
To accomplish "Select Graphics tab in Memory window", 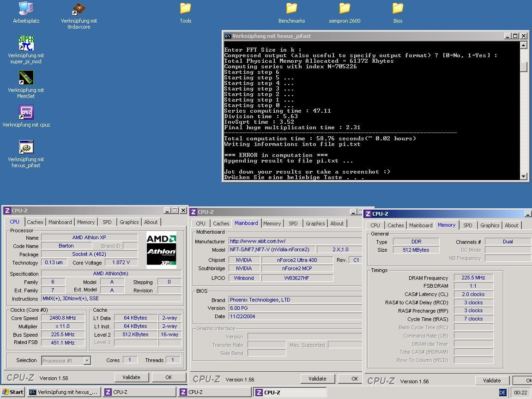I will tap(490, 225).
